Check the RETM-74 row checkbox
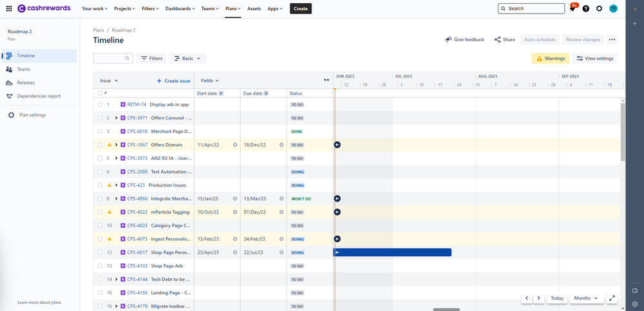 tap(100, 105)
